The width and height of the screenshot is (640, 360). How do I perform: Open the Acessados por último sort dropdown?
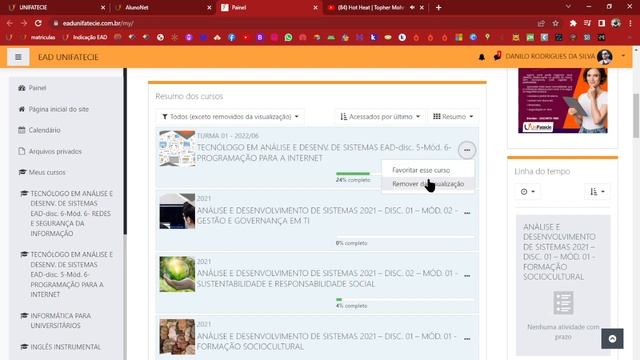tap(380, 117)
